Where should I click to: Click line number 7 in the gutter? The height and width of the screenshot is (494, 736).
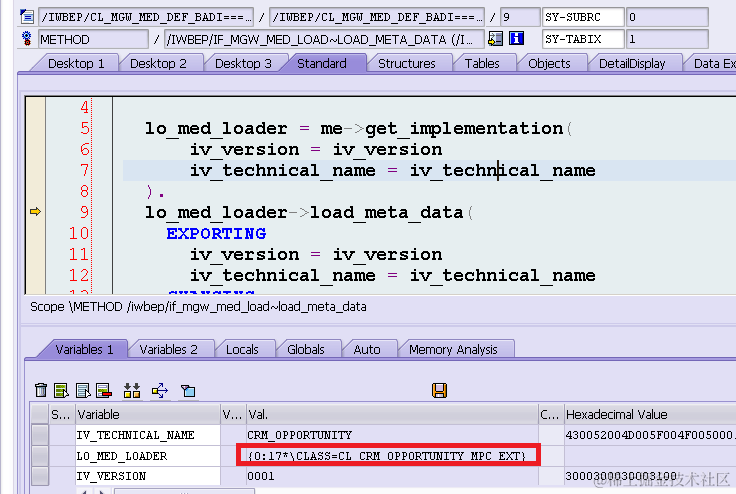click(84, 170)
